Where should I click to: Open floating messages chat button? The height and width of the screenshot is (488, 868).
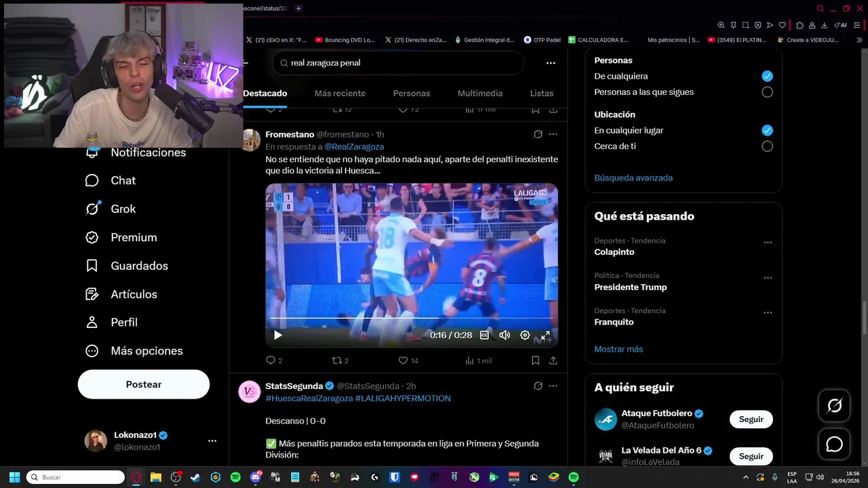(834, 445)
